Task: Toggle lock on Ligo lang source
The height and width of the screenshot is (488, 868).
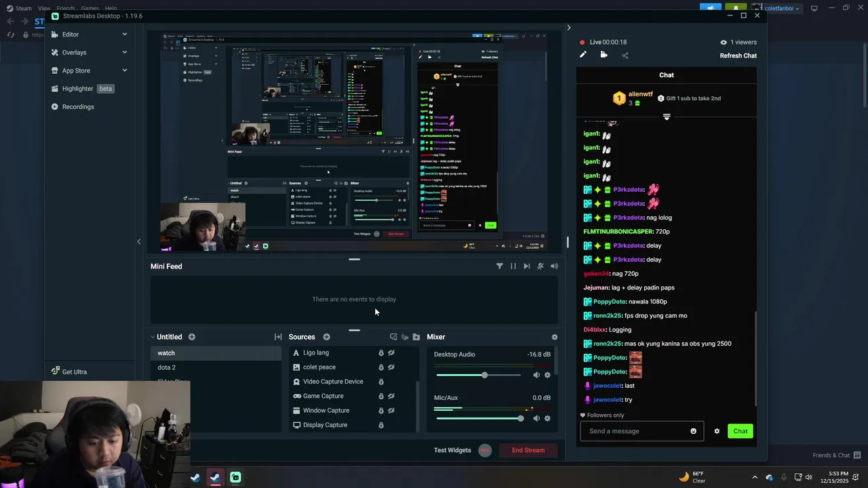Action: click(381, 352)
